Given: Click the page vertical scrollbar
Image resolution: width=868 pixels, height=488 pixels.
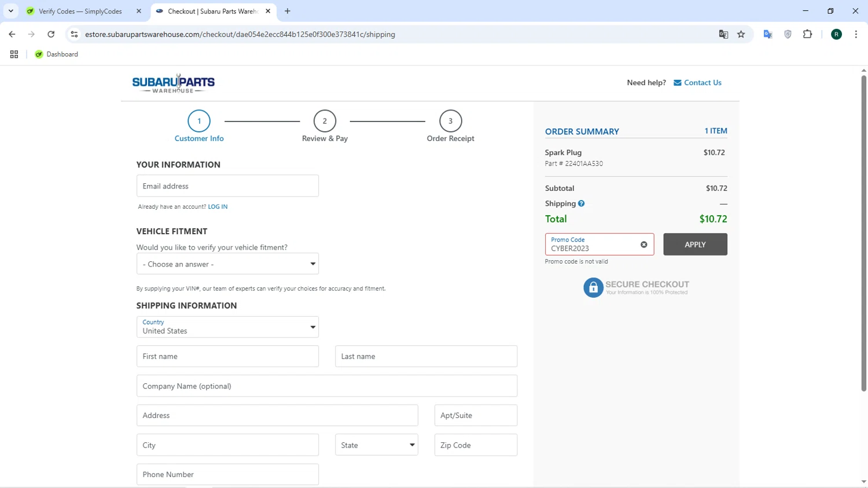Looking at the screenshot, I should 863,233.
